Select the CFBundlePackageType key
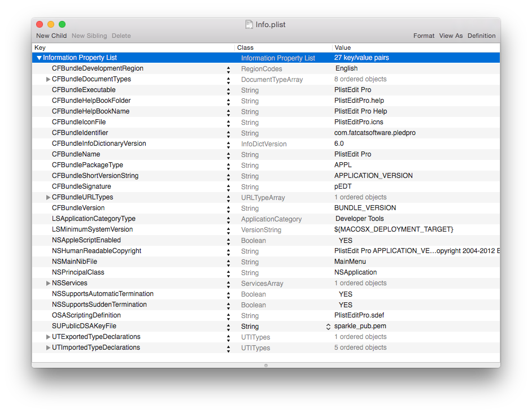 coord(88,165)
